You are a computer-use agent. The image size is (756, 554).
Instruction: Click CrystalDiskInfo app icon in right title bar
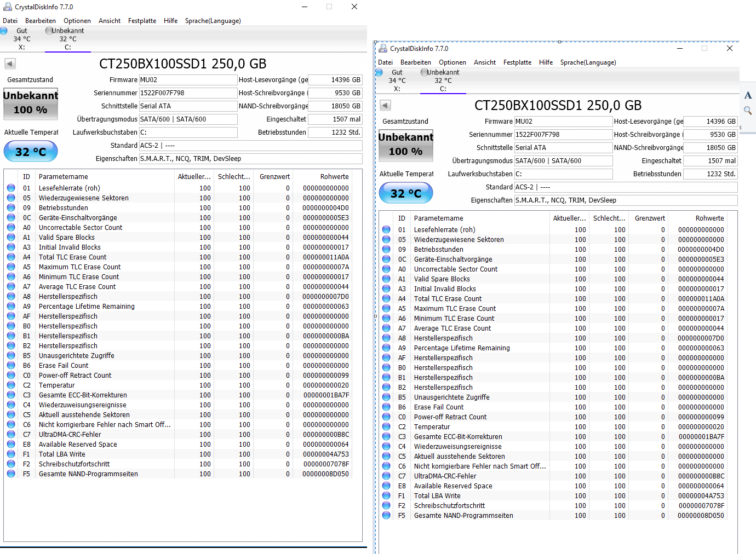coord(383,48)
